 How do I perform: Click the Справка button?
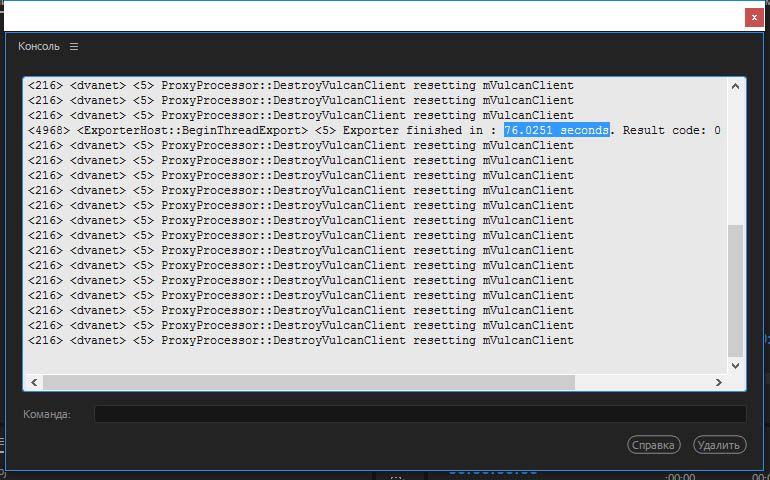pyautogui.click(x=654, y=445)
